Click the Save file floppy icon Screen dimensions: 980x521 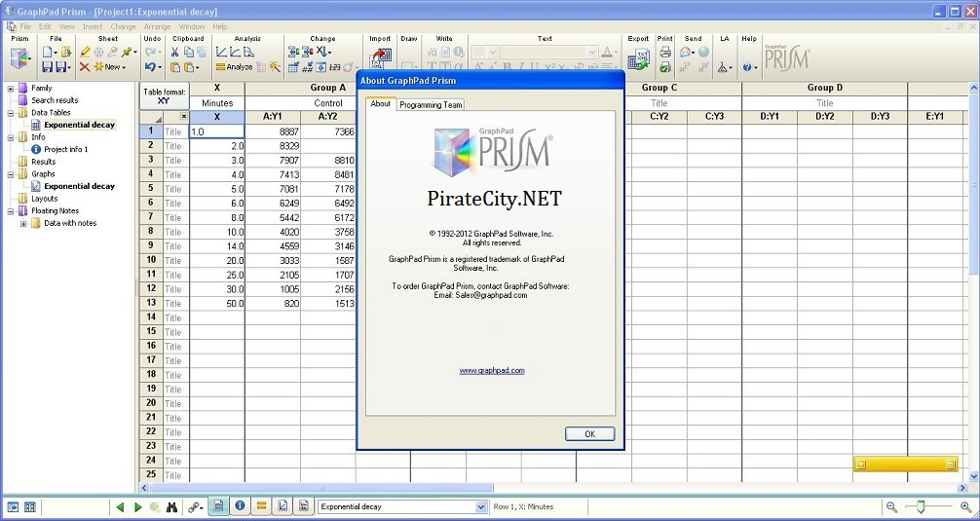click(47, 67)
